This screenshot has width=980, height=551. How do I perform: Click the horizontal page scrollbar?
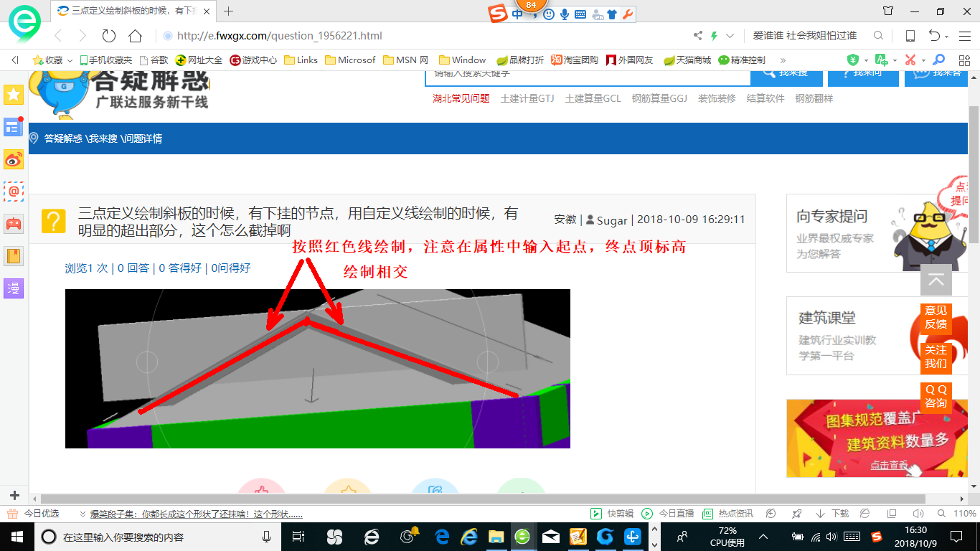click(483, 499)
